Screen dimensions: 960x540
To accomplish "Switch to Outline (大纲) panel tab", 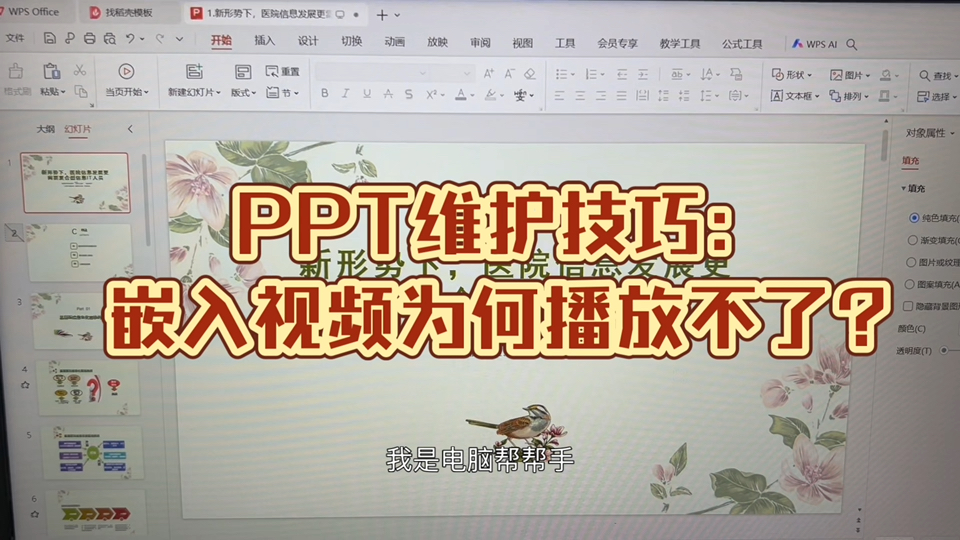I will 45,129.
